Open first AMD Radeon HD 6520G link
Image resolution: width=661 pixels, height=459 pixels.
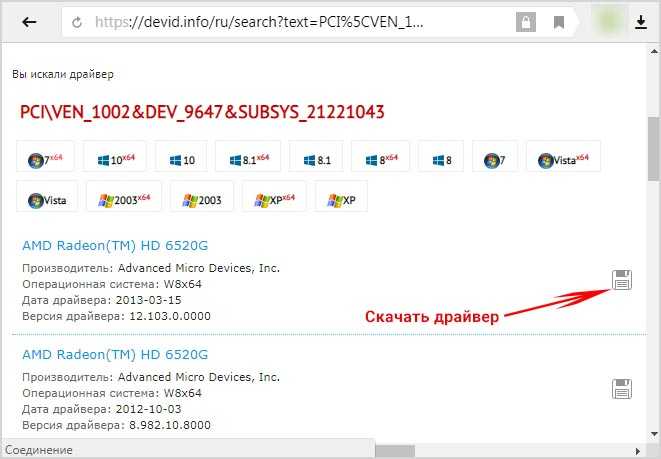[115, 246]
